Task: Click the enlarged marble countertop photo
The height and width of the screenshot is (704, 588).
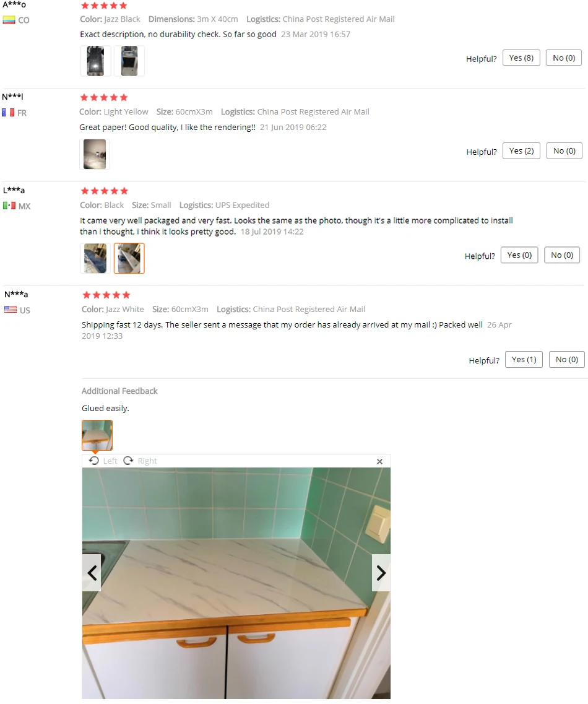Action: click(x=236, y=583)
